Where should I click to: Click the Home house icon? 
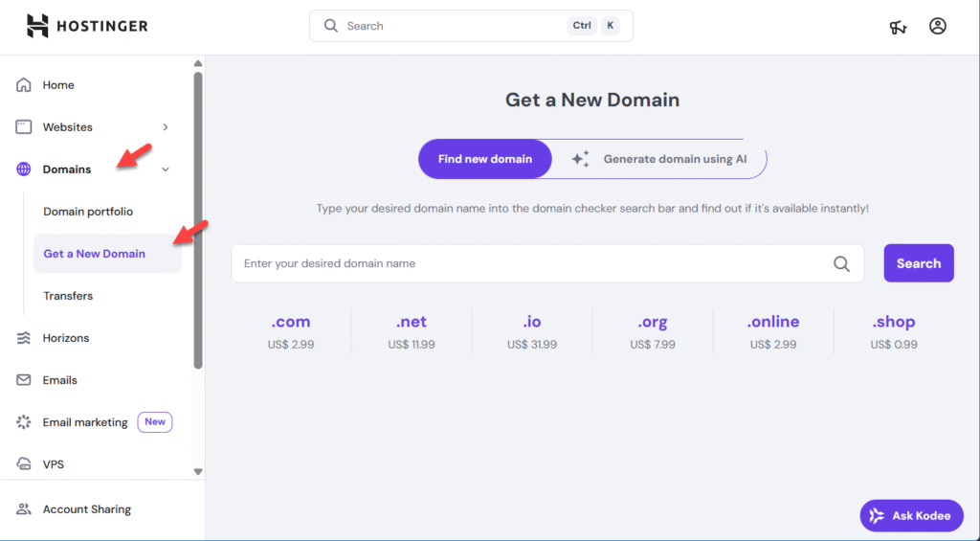(24, 85)
